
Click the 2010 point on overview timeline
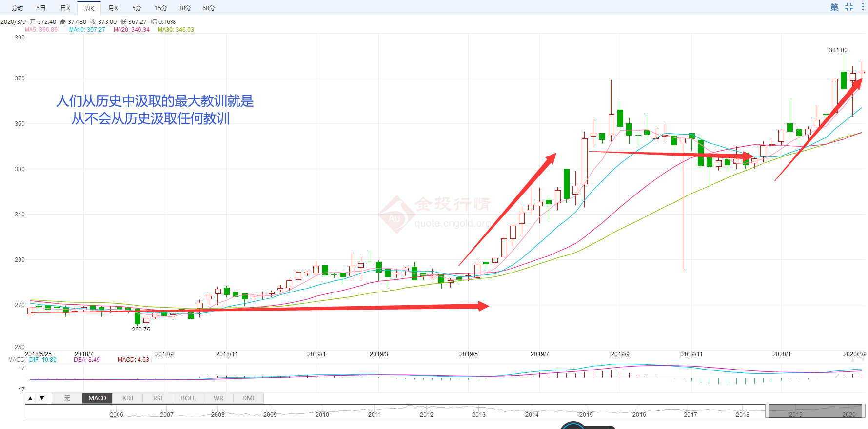(322, 415)
